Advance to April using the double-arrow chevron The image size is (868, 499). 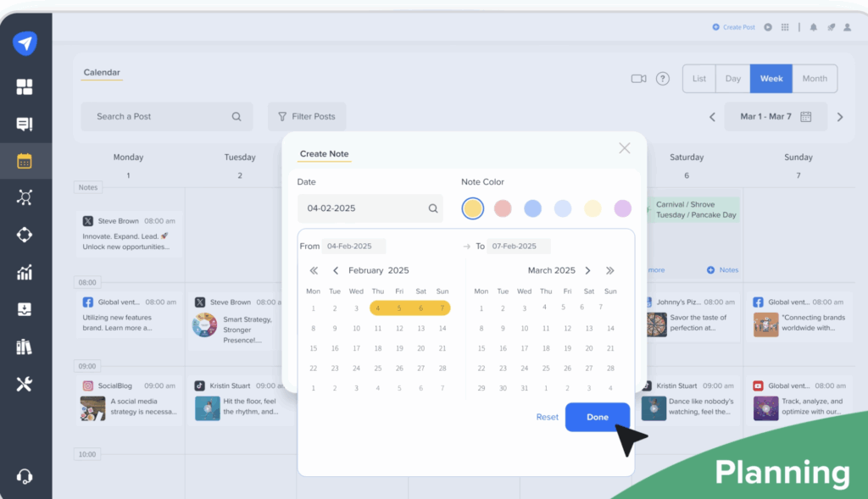[609, 269]
